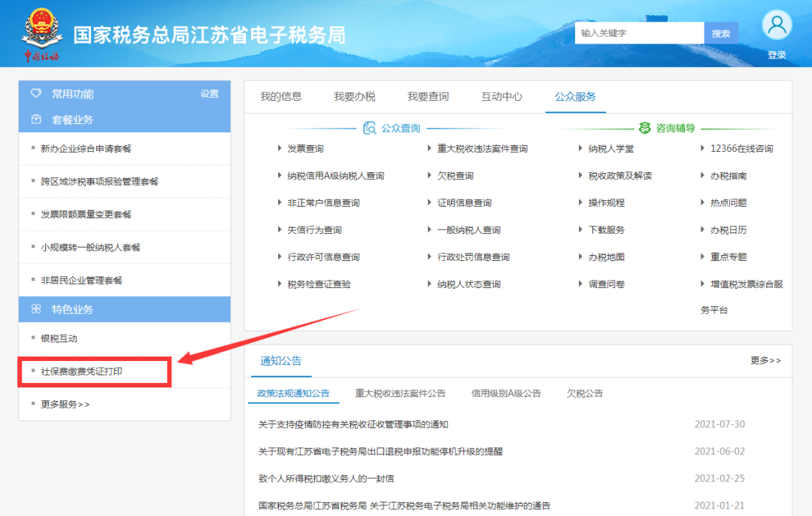Open 发票限额票量变更套餐
The height and width of the screenshot is (516, 812).
click(x=86, y=214)
